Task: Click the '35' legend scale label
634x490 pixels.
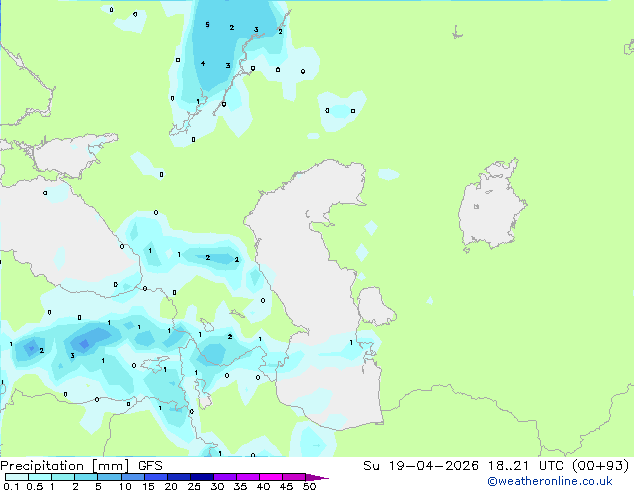Action: pyautogui.click(x=240, y=486)
